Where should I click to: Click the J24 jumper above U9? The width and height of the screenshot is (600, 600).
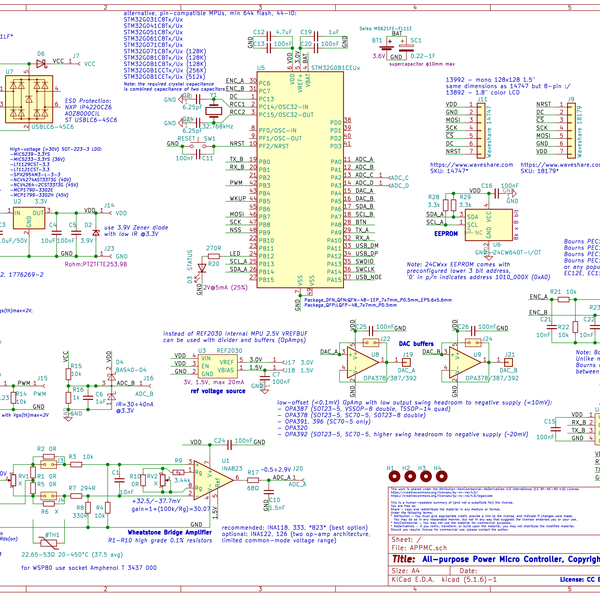tap(473, 342)
